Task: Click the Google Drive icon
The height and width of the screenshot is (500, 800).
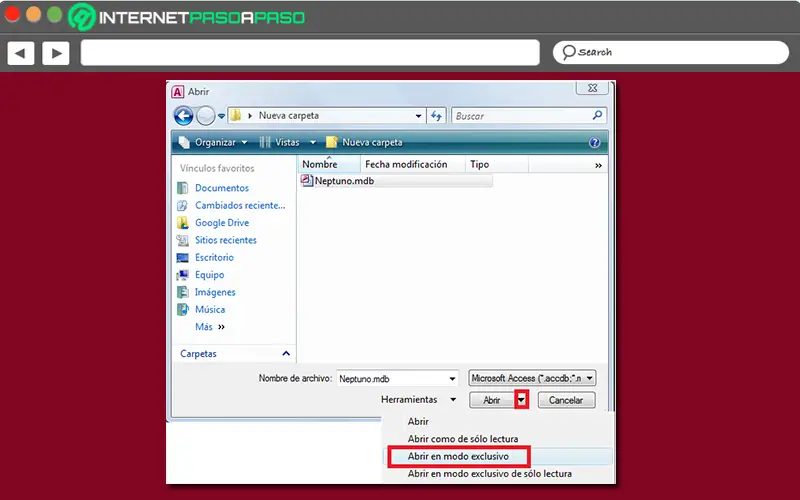Action: pos(183,222)
